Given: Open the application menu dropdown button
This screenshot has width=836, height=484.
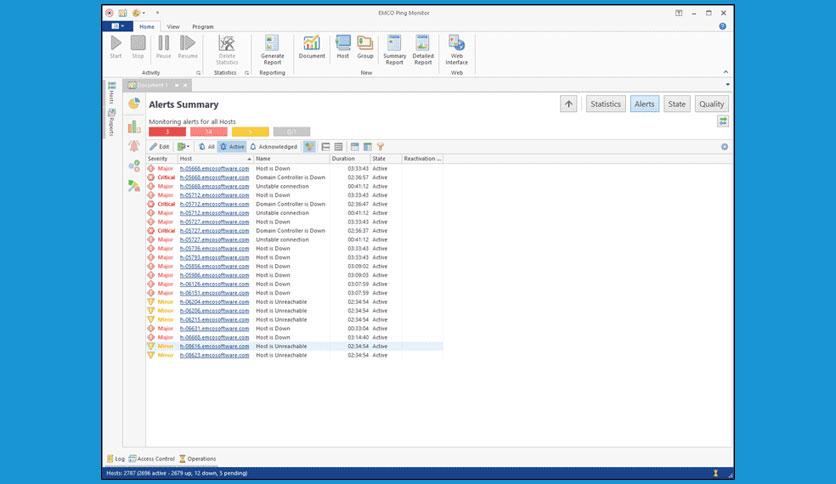Looking at the screenshot, I should (117, 26).
